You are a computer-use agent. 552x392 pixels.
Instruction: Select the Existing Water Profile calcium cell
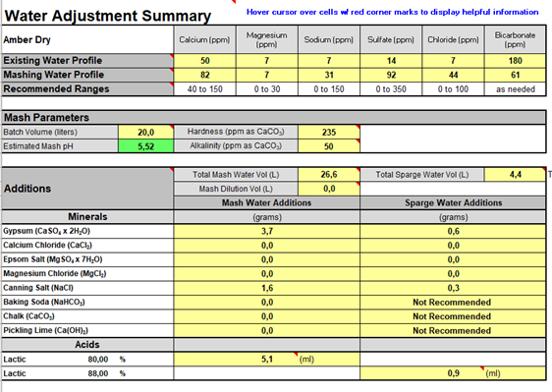(205, 61)
